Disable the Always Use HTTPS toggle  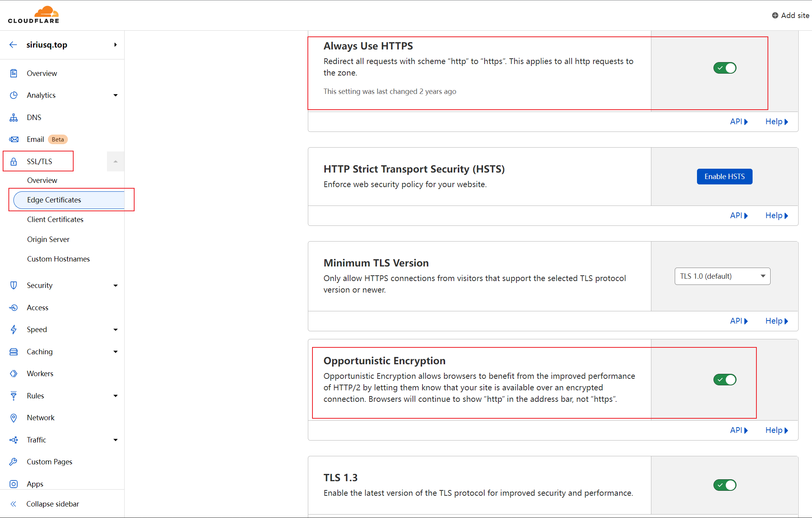[x=725, y=68]
